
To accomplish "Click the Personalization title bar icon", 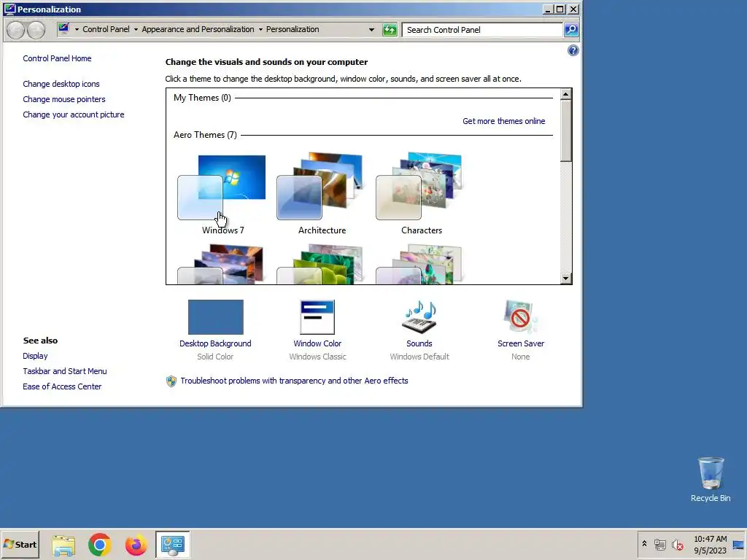I will pos(9,9).
